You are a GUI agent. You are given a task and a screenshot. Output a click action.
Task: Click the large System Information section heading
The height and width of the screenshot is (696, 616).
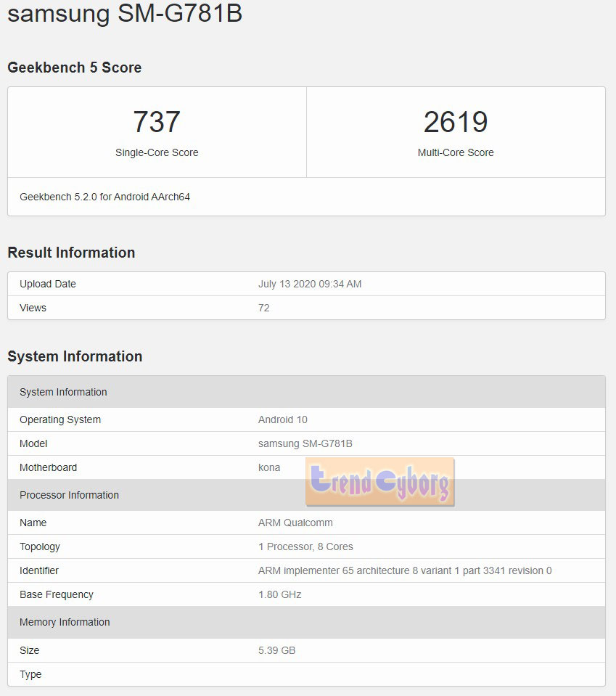[75, 356]
